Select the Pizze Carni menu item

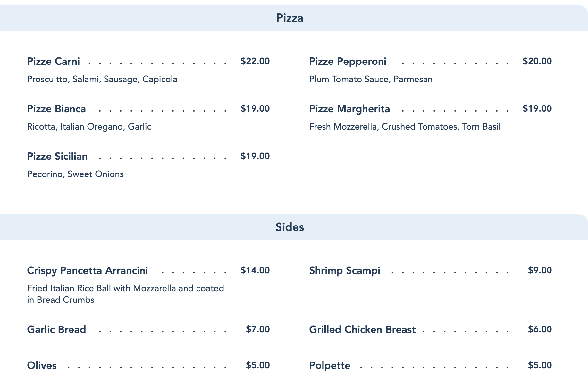point(54,61)
